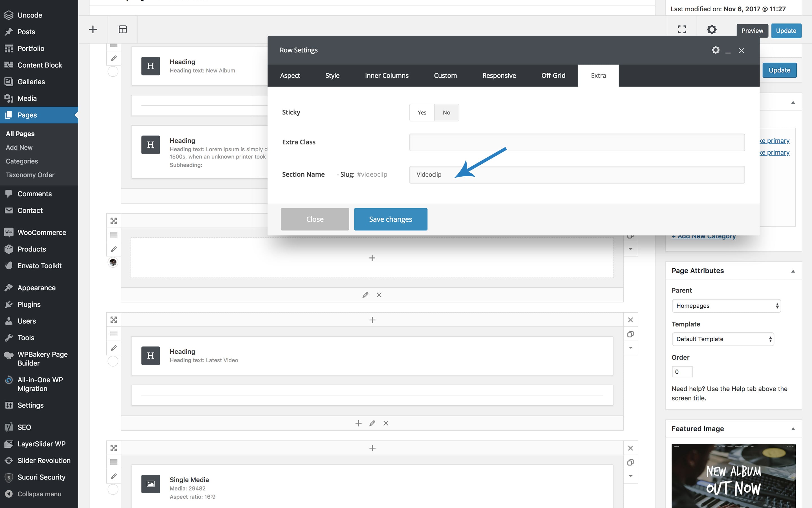Switch to the Responsive tab
This screenshot has height=508, width=812.
[x=499, y=76]
